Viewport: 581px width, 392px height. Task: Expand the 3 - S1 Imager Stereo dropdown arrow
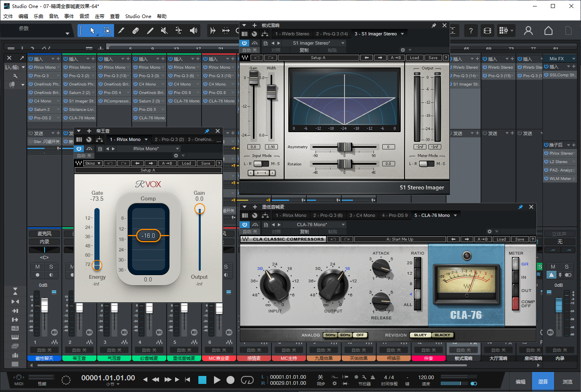coord(403,34)
